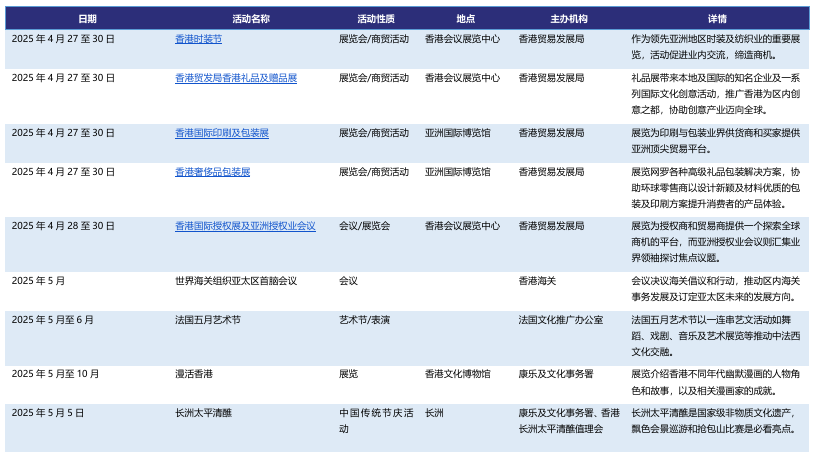815x458 pixels.
Task: Click the 艺术节/表演 activity type cell
Action: coord(364,320)
